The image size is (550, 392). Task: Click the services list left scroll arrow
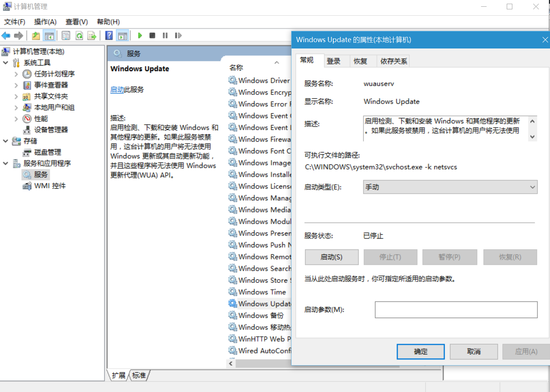coord(231,363)
